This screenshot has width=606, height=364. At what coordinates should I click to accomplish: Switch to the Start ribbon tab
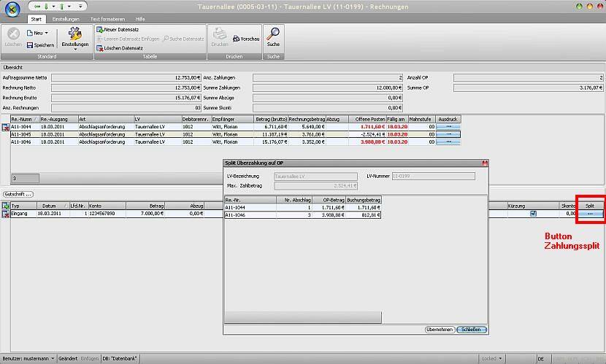(x=37, y=19)
